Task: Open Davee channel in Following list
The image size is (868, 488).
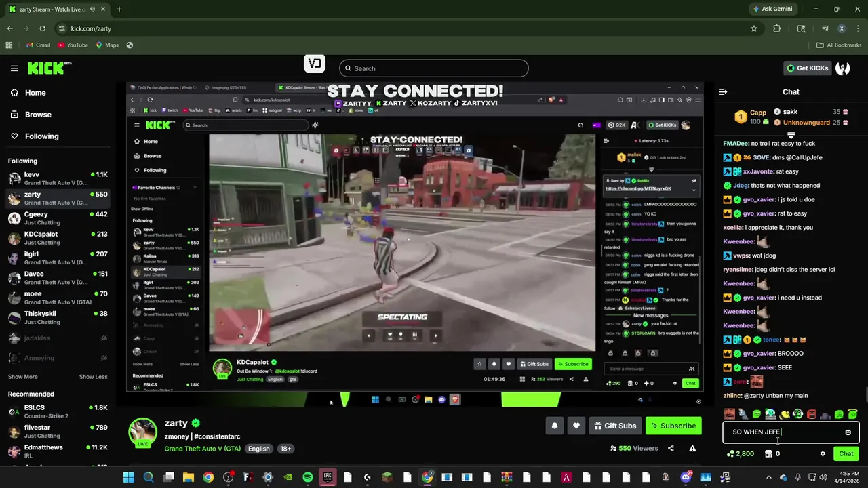Action: pos(57,278)
